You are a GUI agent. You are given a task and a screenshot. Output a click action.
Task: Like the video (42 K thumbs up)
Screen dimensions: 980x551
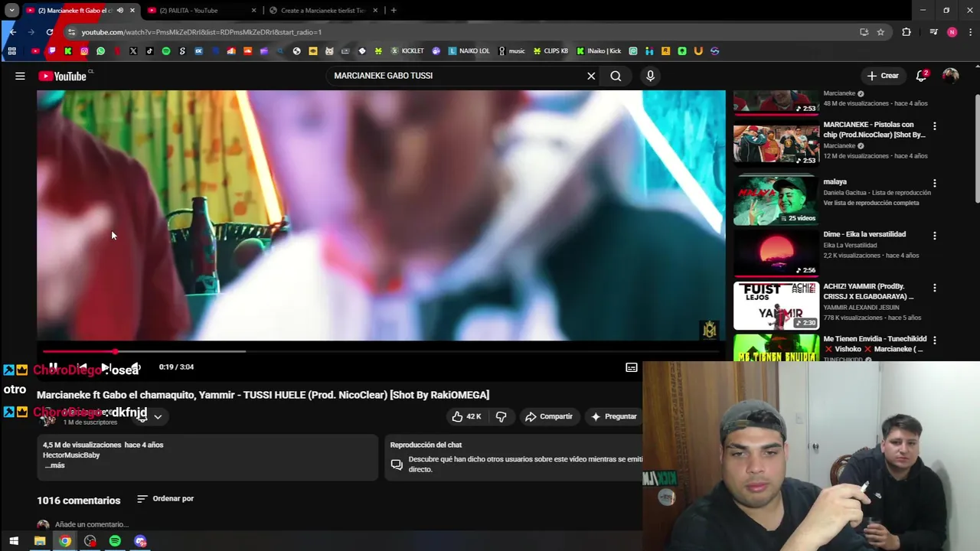tap(466, 416)
